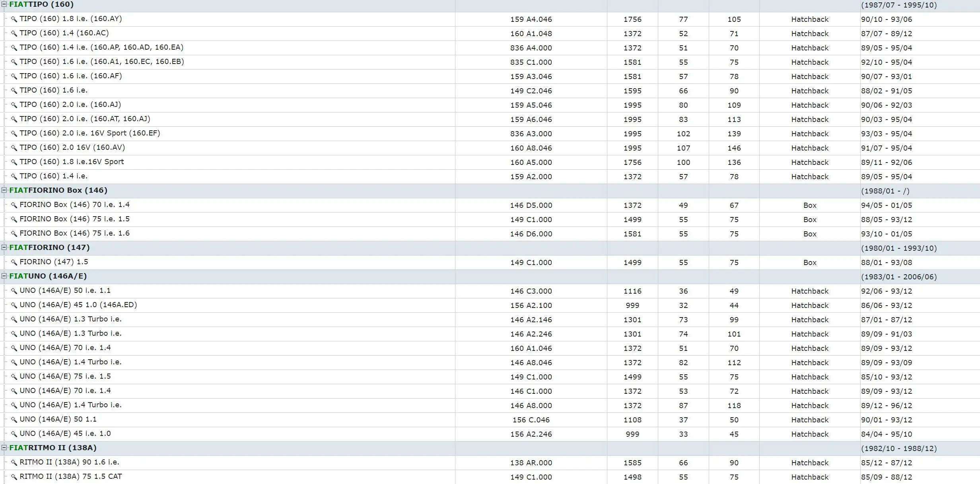Collapse the FIAT FIORINO (147) group

point(4,247)
